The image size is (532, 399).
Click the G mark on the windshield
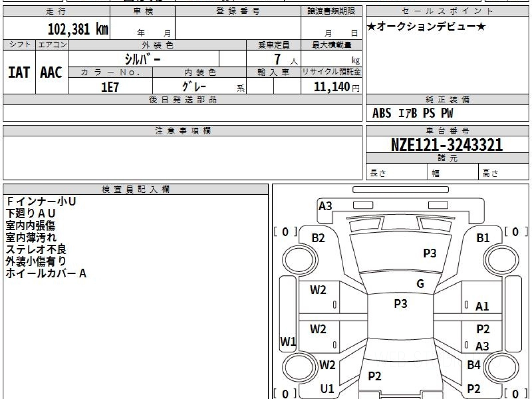tap(420, 284)
